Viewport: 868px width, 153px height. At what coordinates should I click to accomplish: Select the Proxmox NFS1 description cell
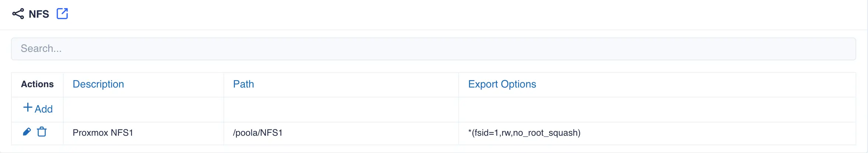pyautogui.click(x=103, y=133)
